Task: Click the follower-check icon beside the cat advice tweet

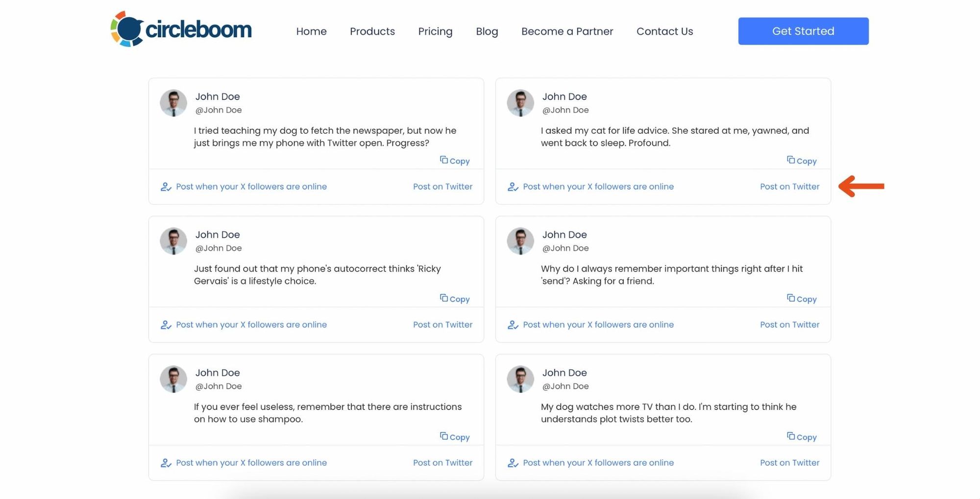Action: 513,187
